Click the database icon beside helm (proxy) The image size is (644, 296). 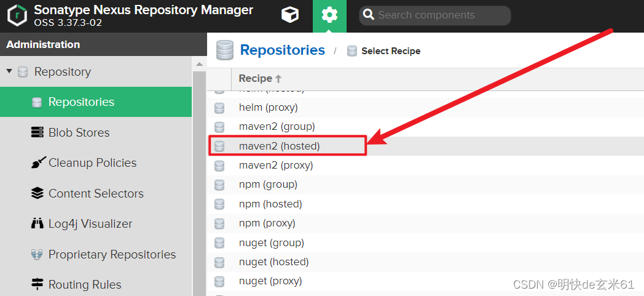[220, 108]
